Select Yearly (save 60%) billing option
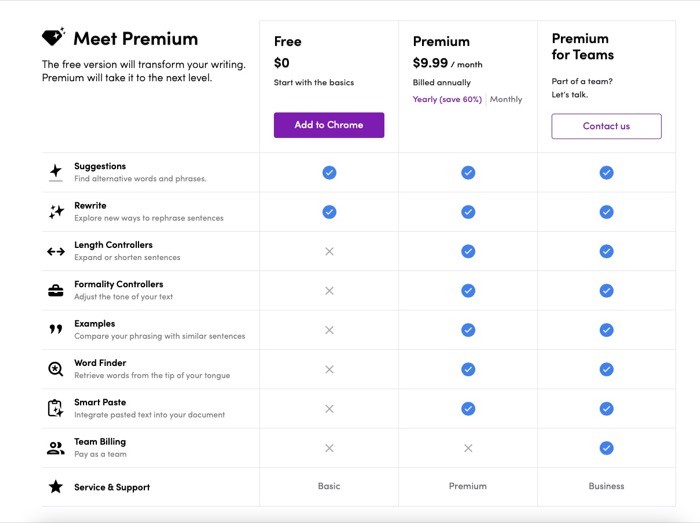This screenshot has width=700, height=523. [x=447, y=99]
